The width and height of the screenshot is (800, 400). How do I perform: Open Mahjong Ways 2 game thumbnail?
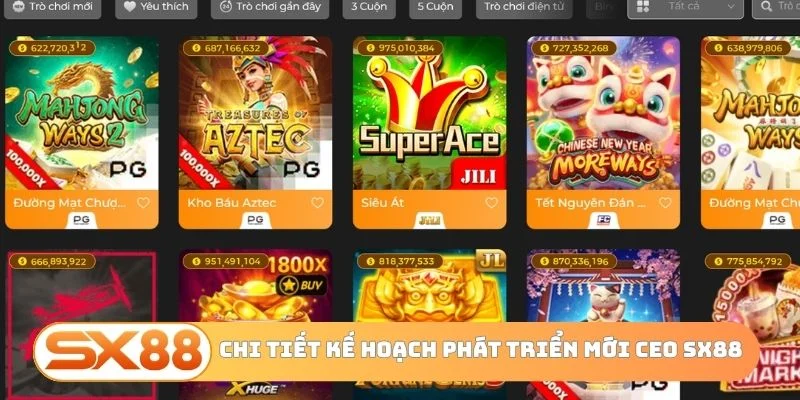[82, 113]
